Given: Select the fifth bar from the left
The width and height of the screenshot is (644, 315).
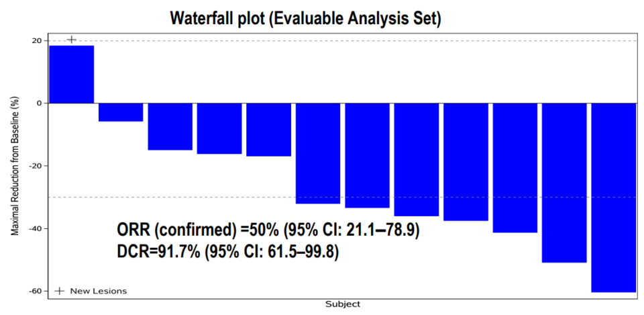Looking at the screenshot, I should tap(268, 129).
